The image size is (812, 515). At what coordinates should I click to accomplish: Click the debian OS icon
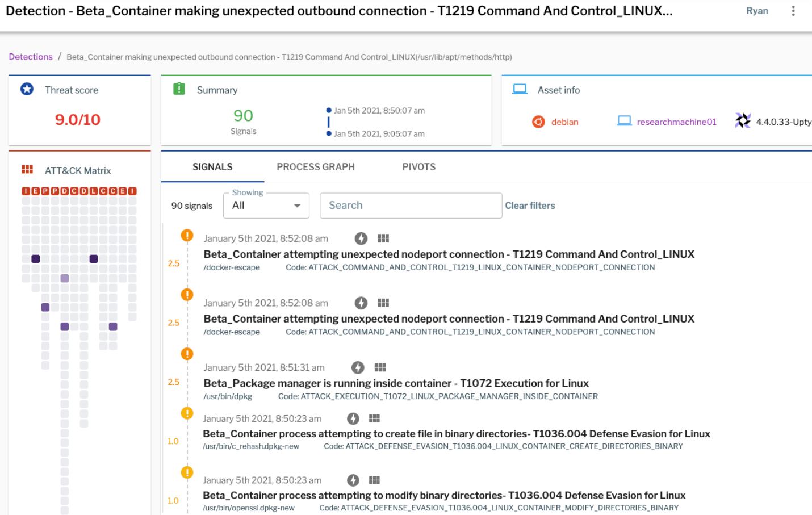tap(538, 122)
